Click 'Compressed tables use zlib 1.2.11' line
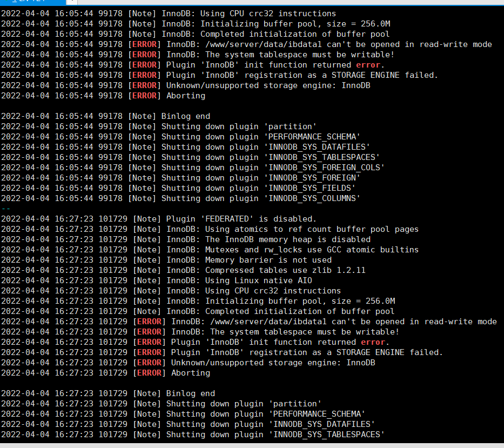 183,271
